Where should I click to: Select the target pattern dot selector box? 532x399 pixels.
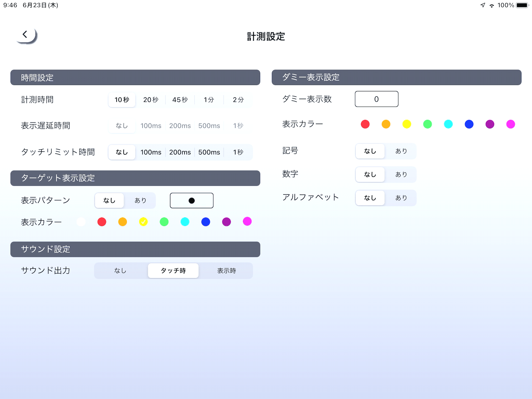[x=191, y=200]
